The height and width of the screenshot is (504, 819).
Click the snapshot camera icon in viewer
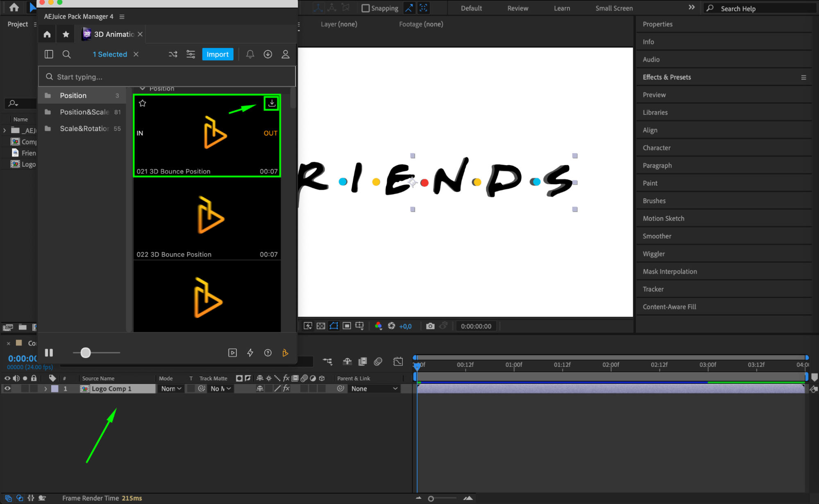430,326
